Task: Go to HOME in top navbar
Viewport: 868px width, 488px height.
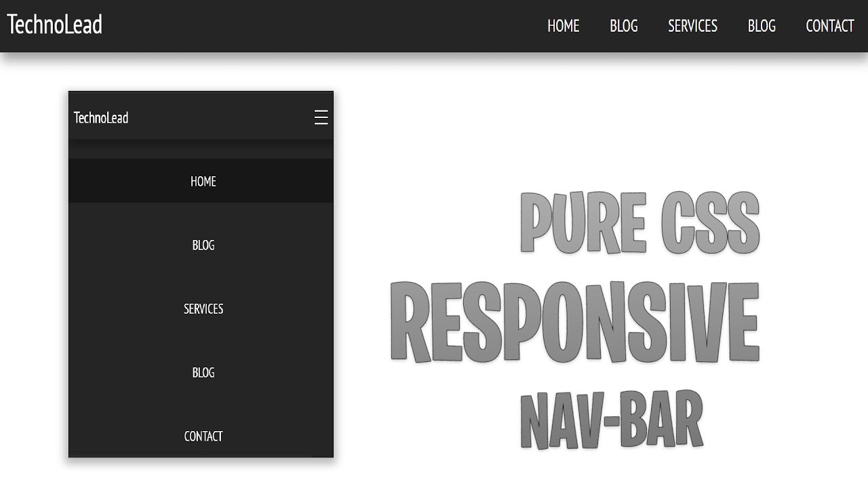Action: (x=564, y=26)
